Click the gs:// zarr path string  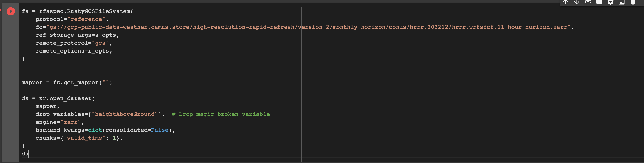click(308, 27)
